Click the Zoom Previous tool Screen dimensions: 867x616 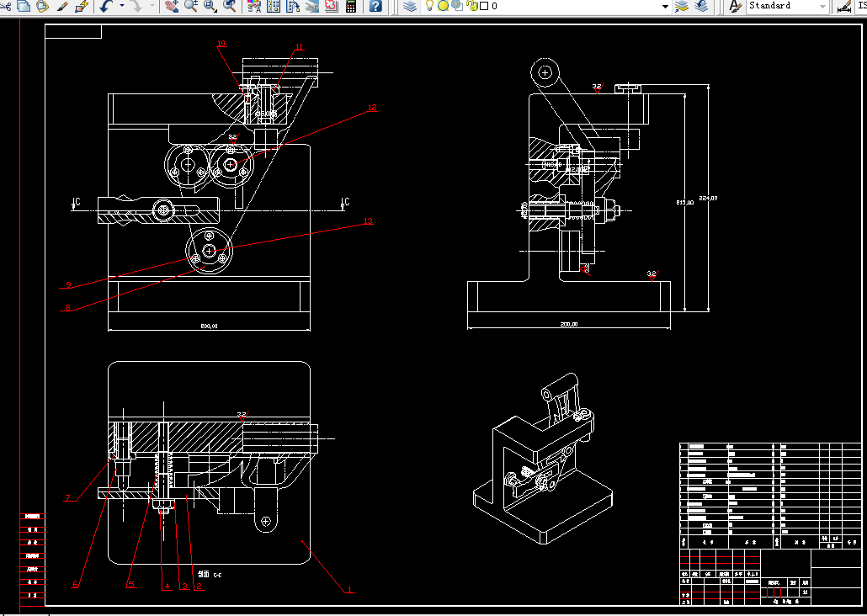point(229,6)
